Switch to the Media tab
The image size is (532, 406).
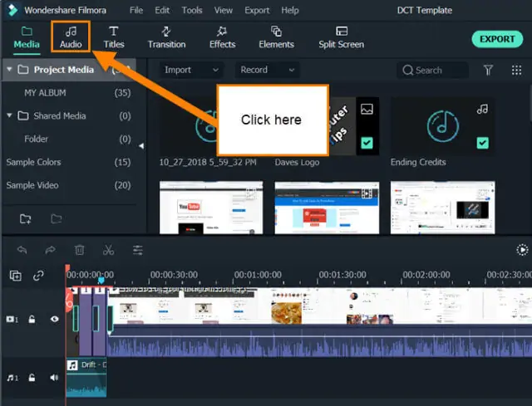[x=27, y=37]
